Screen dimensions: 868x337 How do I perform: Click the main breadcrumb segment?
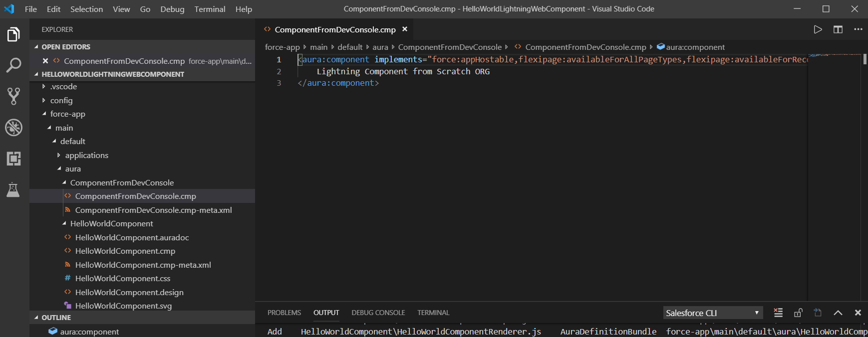[x=318, y=47]
